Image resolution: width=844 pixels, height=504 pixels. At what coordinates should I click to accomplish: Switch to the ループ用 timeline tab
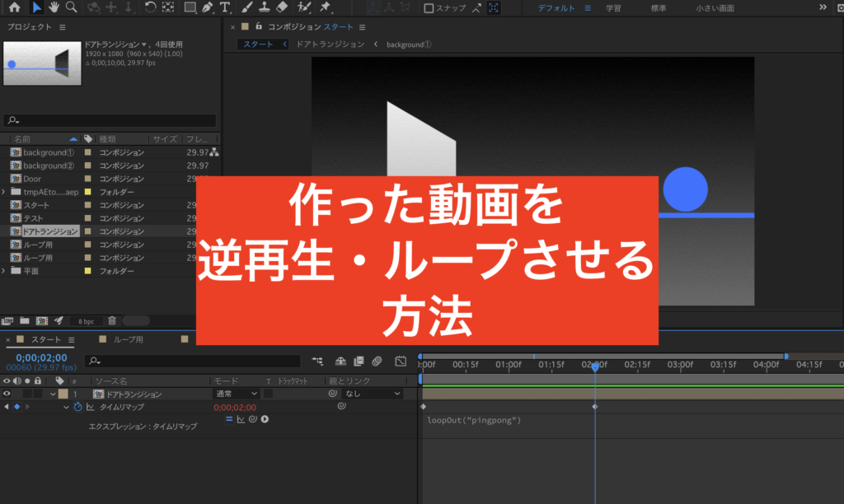pyautogui.click(x=128, y=339)
